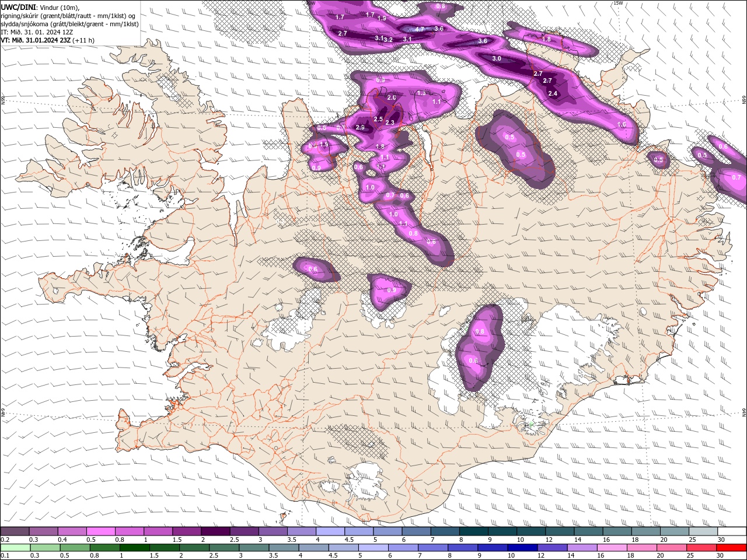Click the '0.2' label of the snow scale
The width and height of the screenshot is (747, 560).
(x=4, y=540)
